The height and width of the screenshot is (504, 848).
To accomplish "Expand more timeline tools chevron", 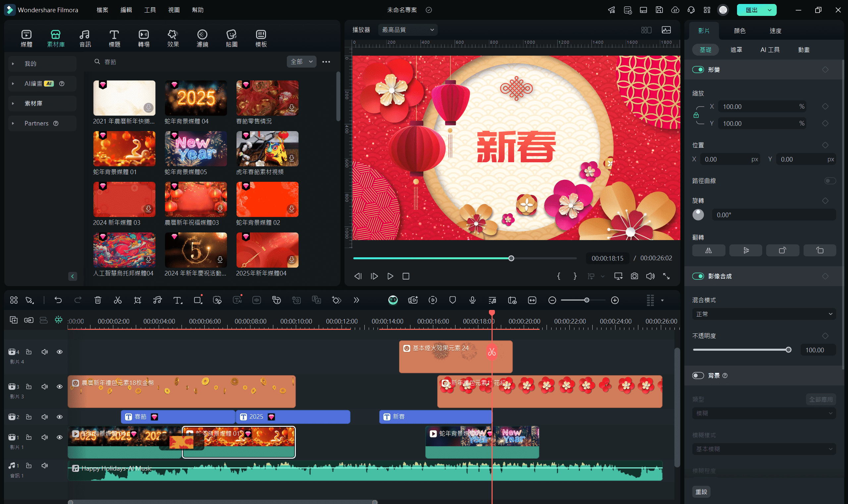I will point(356,300).
